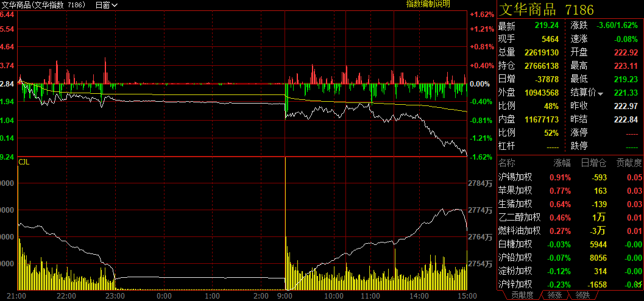644x301 pixels.
Task: Click the CJL volume indicator label
Action: [x=24, y=162]
